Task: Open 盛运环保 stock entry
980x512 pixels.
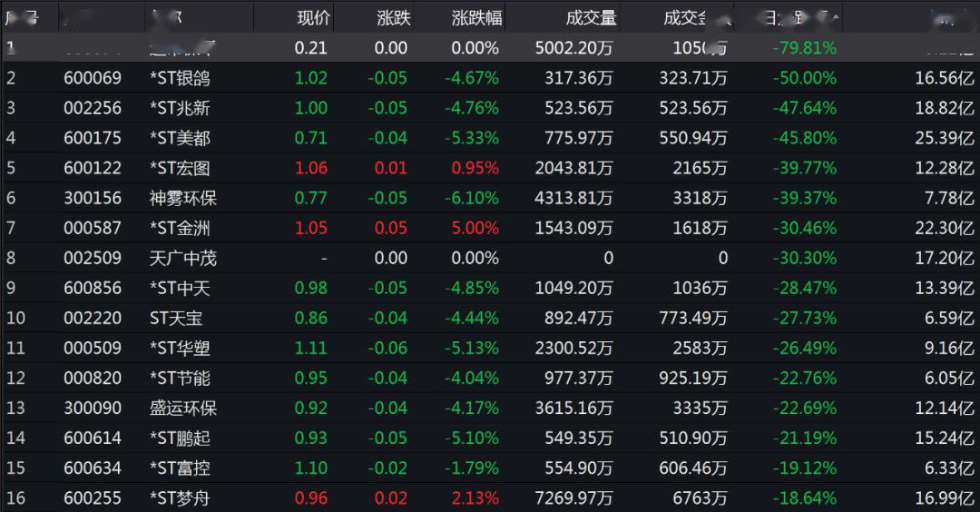Action: pyautogui.click(x=183, y=408)
